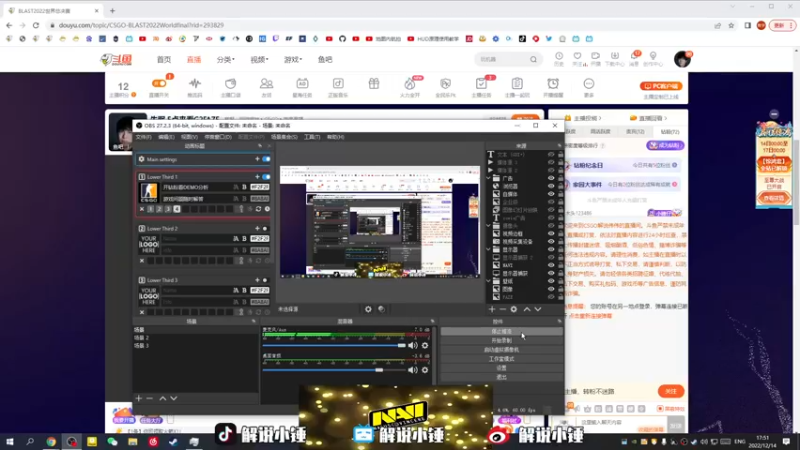This screenshot has height=450, width=800.
Task: Click 开始录制 start recording button
Action: pos(501,340)
